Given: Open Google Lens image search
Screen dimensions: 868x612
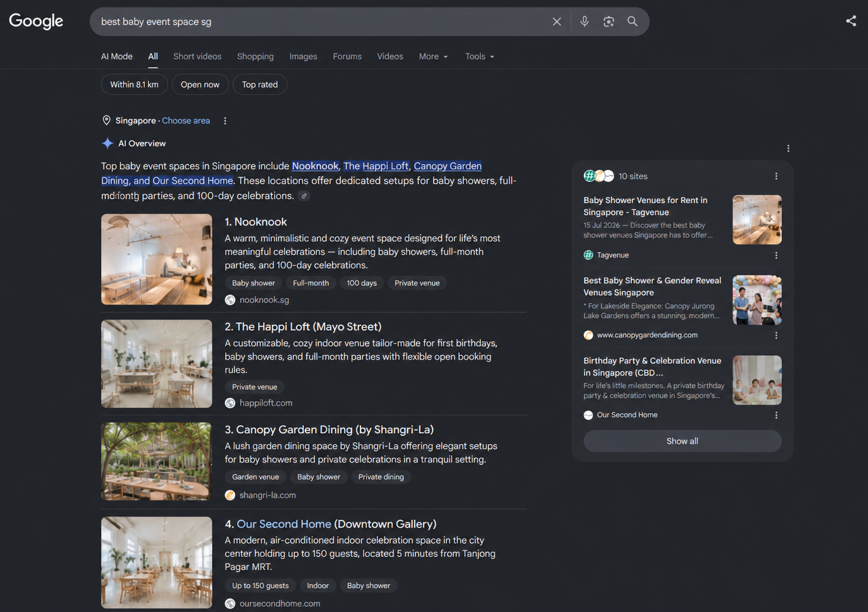Looking at the screenshot, I should click(x=609, y=22).
